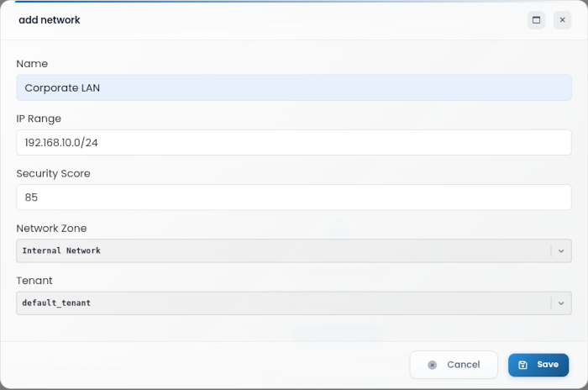Open the default_tenant selection box

coord(294,303)
